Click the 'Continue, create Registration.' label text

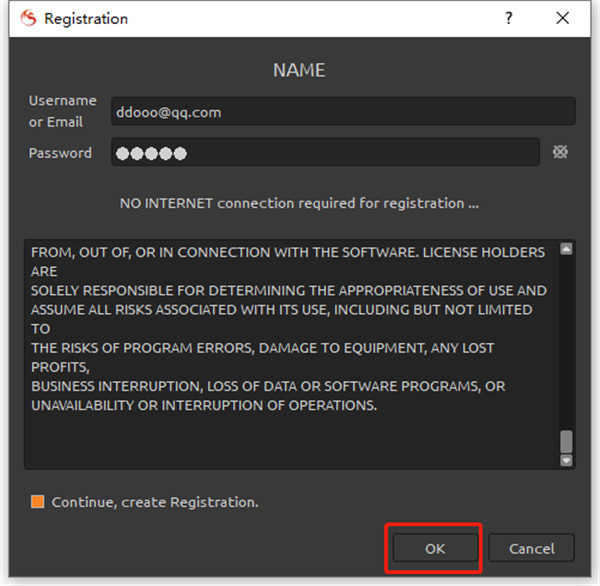(155, 502)
